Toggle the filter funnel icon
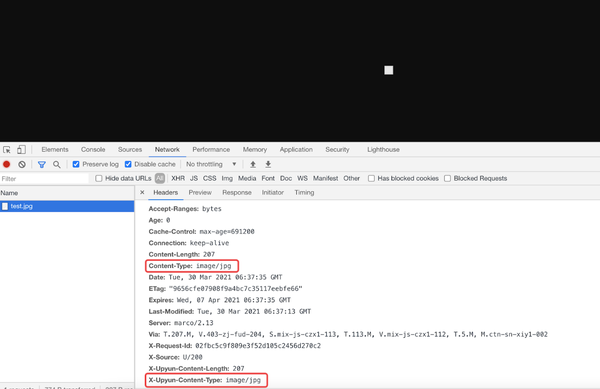Screen dimensions: 600x389 (42, 164)
